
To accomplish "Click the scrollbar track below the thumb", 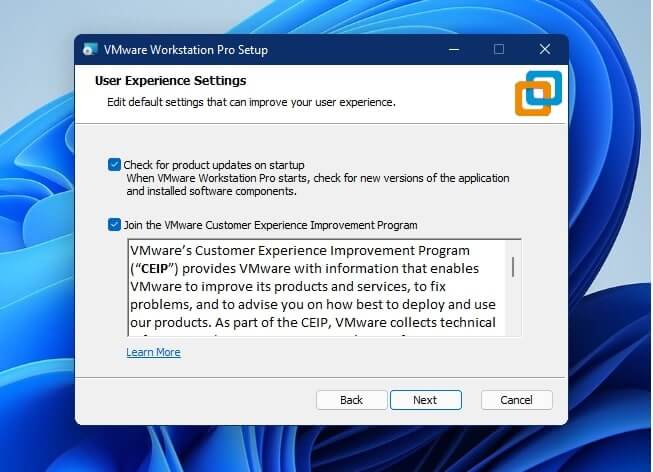I will pos(513,306).
